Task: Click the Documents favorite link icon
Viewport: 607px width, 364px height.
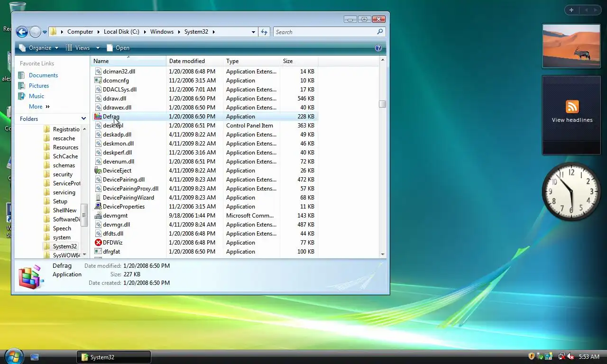Action: click(21, 75)
